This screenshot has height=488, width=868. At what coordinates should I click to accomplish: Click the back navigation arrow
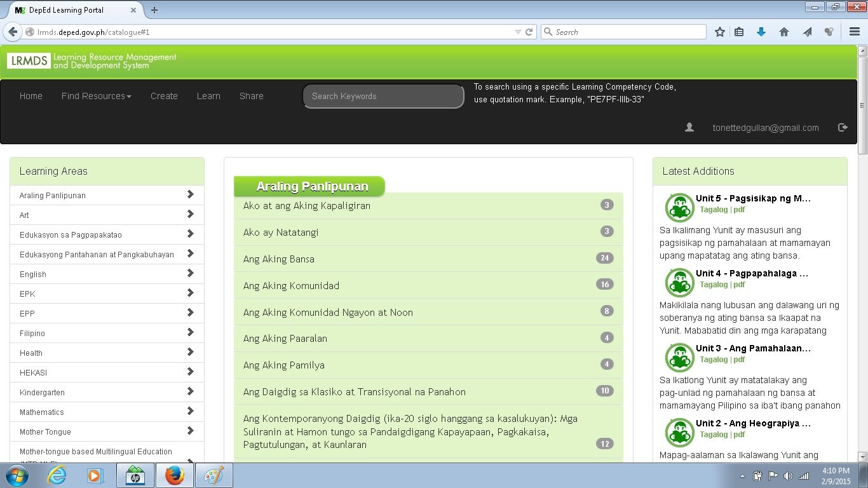[11, 32]
